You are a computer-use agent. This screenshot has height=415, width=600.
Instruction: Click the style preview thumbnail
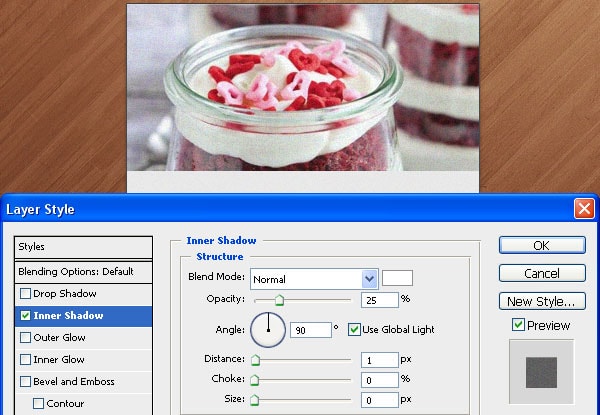click(541, 372)
